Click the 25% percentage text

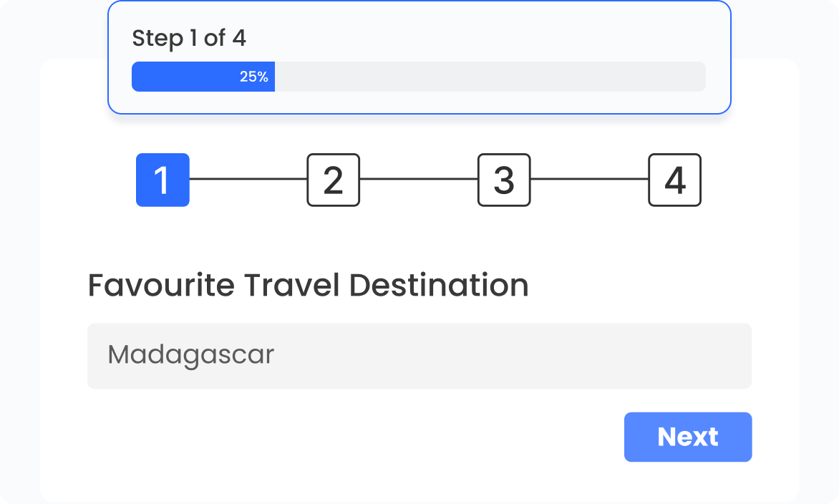pos(256,75)
